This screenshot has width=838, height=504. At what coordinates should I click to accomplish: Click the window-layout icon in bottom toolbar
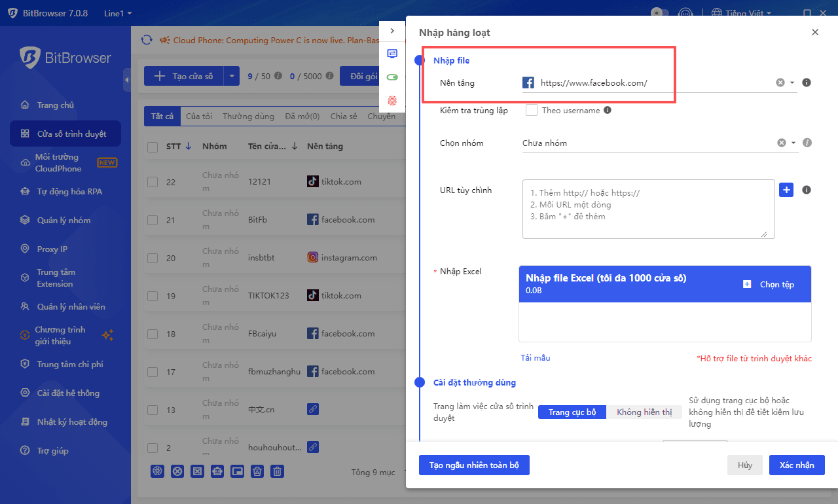238,471
